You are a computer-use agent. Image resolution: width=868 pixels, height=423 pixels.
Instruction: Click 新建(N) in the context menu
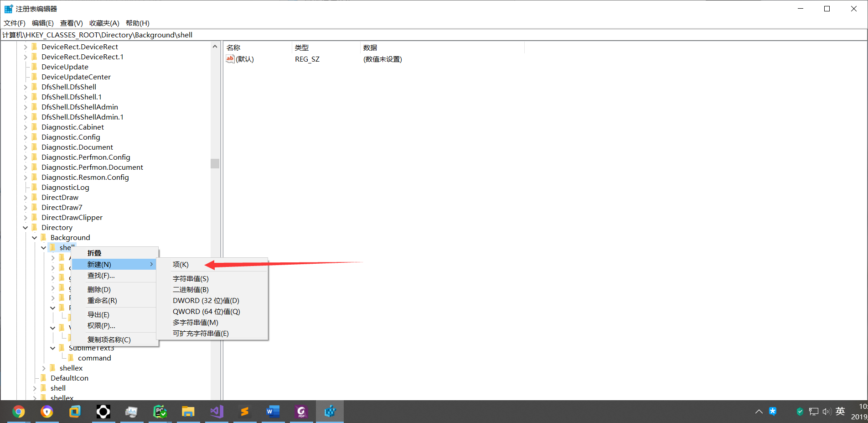click(x=115, y=264)
